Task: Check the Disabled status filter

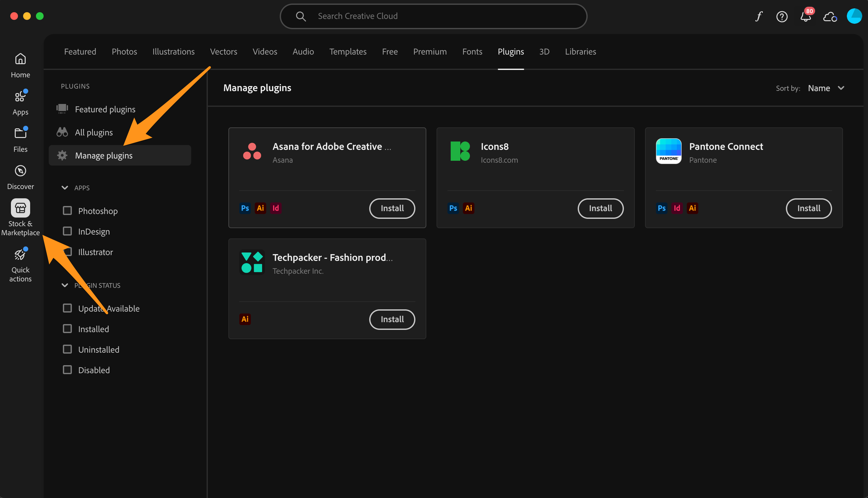Action: [x=67, y=370]
